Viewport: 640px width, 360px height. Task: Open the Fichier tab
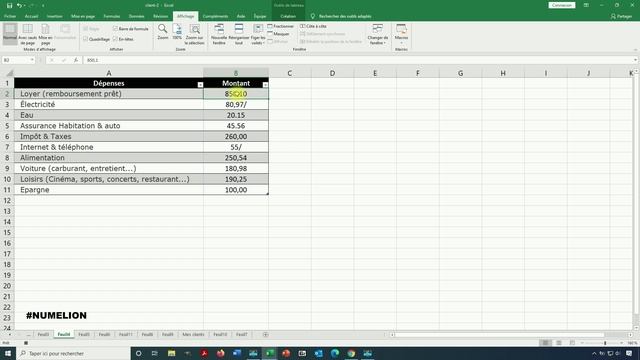[x=10, y=16]
